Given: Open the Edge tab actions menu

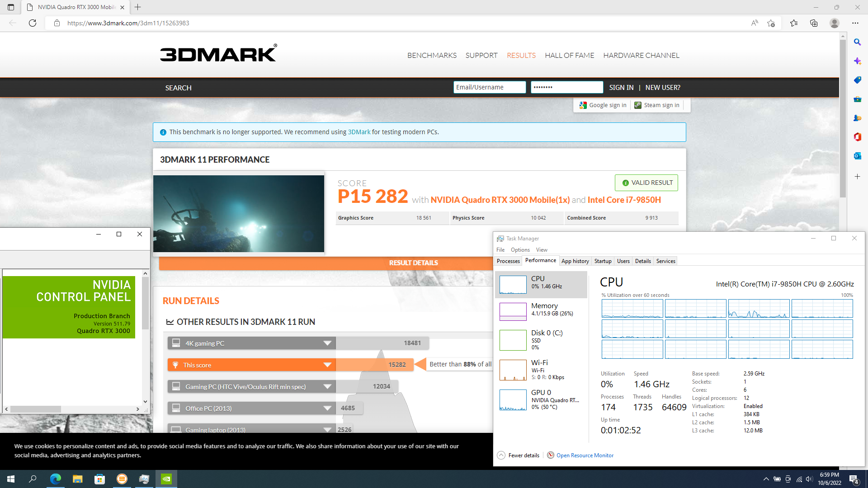Looking at the screenshot, I should 11,7.
